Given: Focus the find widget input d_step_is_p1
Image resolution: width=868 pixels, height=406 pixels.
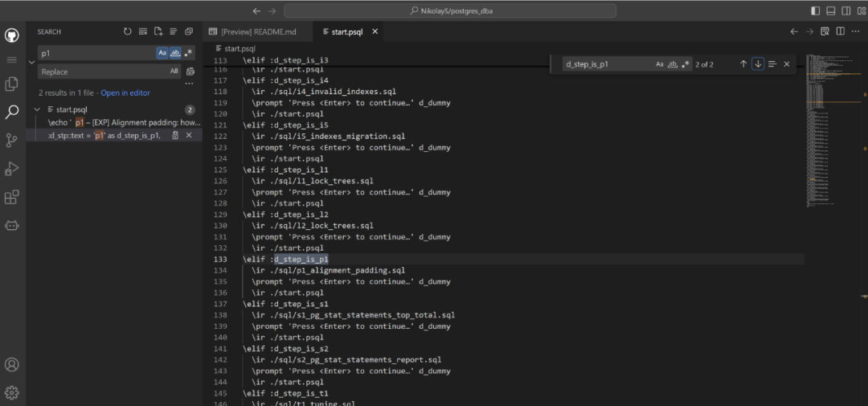Looking at the screenshot, I should 608,64.
